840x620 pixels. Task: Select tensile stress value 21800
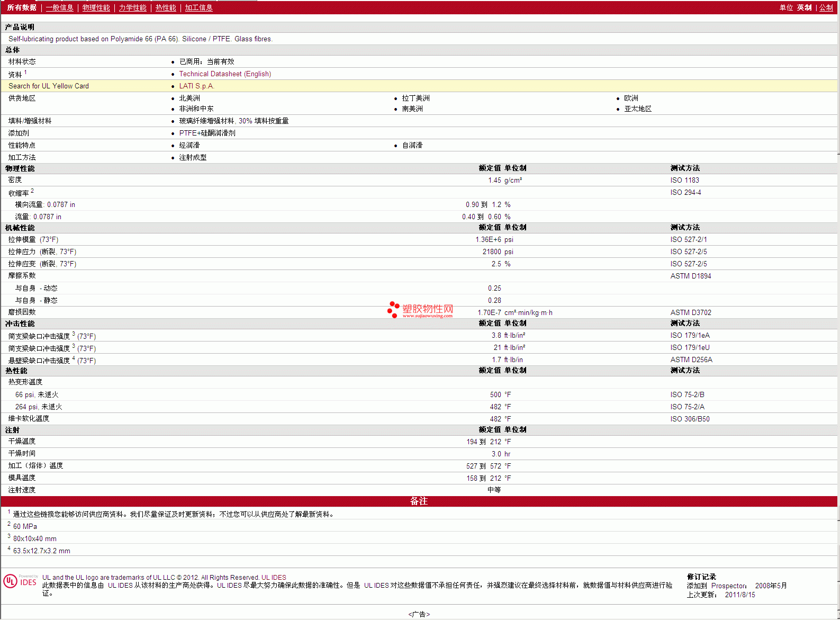[492, 252]
